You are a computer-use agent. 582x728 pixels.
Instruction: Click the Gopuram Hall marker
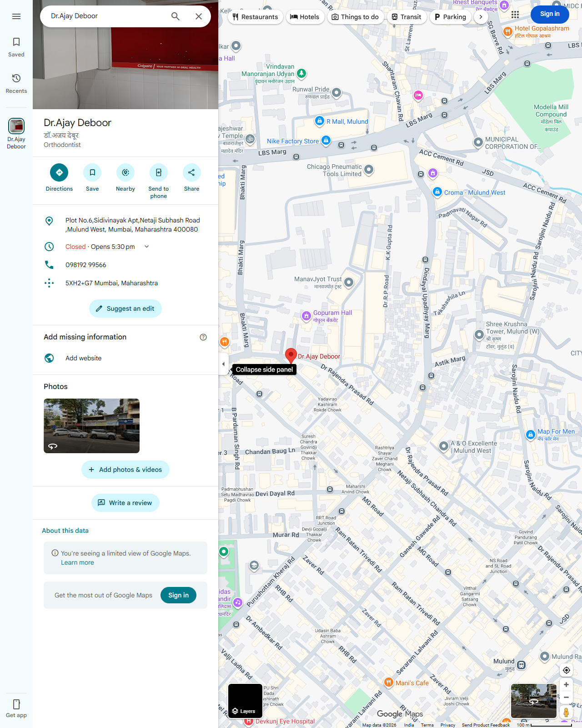(x=306, y=315)
